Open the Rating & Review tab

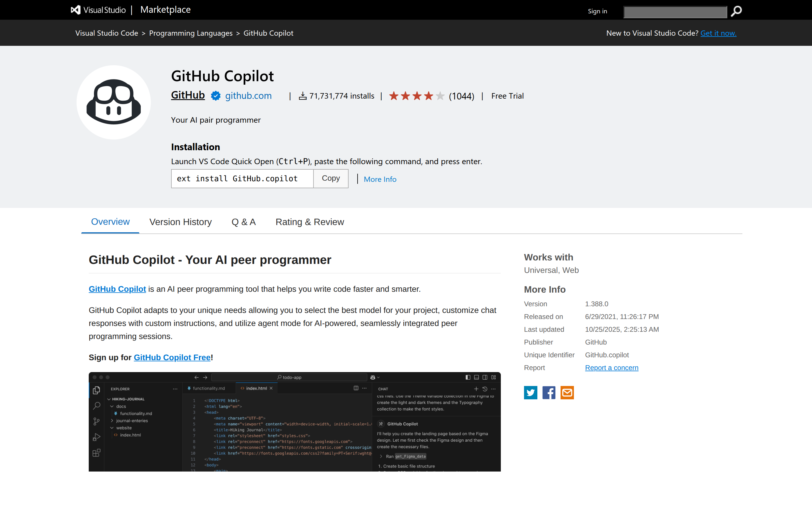coord(309,222)
